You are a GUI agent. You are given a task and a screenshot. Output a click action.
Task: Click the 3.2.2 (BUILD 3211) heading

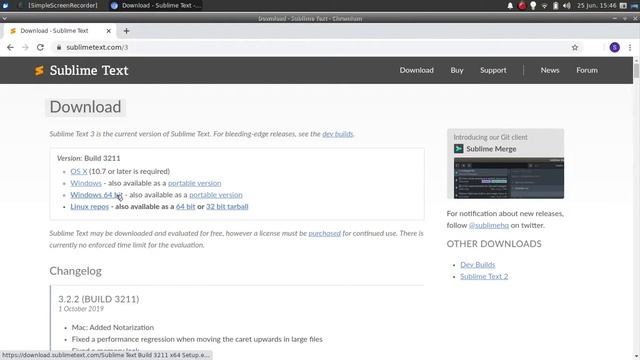pos(98,299)
